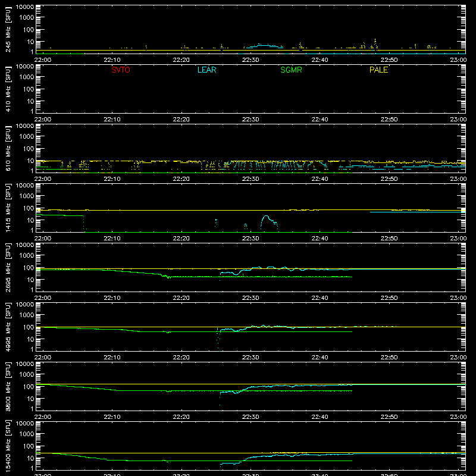The width and height of the screenshot is (476, 476).
Task: Select the '245 MHz [SFU]' axis title
Action: tap(8, 29)
